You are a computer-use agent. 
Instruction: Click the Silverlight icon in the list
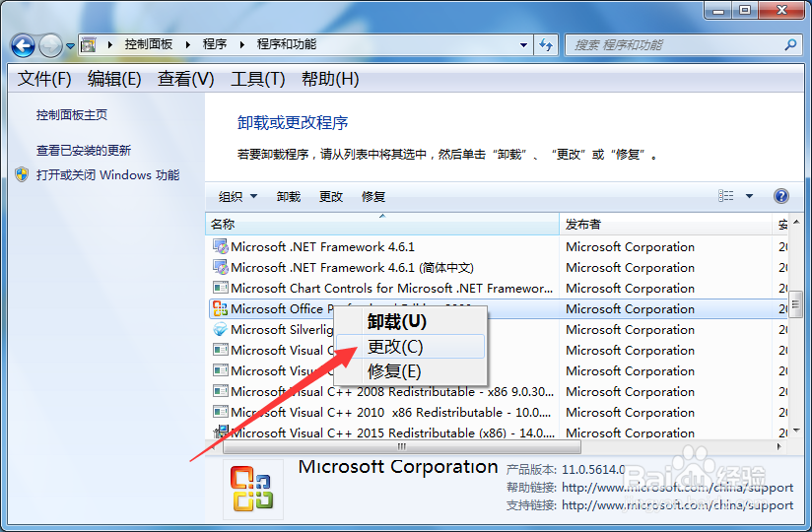pos(220,329)
